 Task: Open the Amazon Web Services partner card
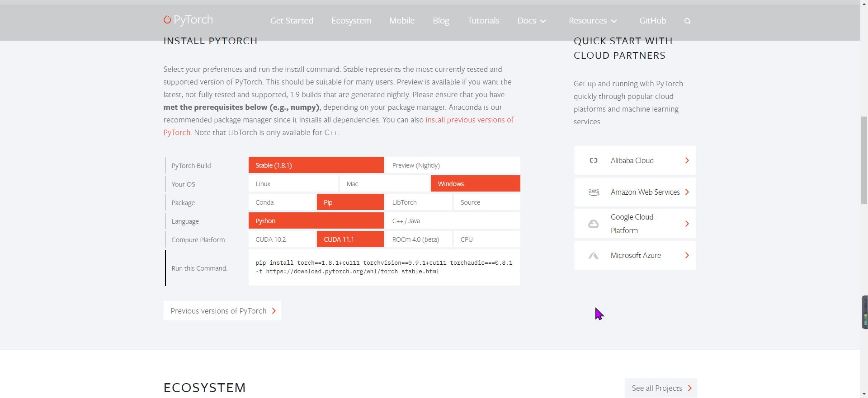tap(635, 192)
